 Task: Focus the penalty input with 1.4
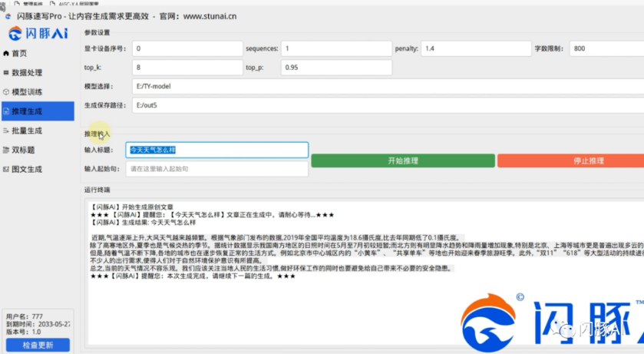[476, 48]
